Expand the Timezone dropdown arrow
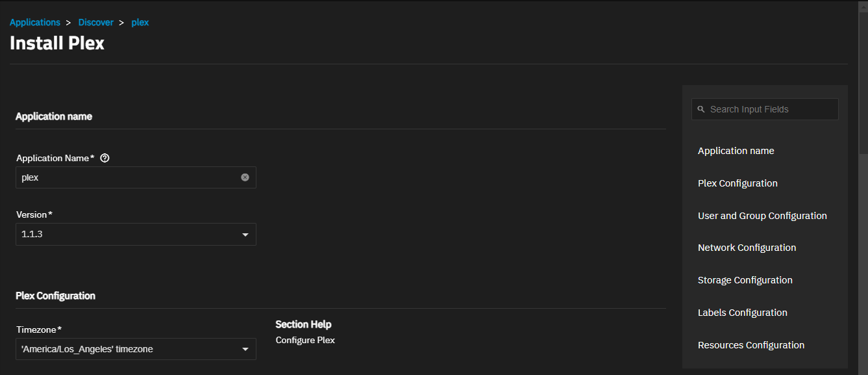This screenshot has height=375, width=868. click(x=245, y=349)
